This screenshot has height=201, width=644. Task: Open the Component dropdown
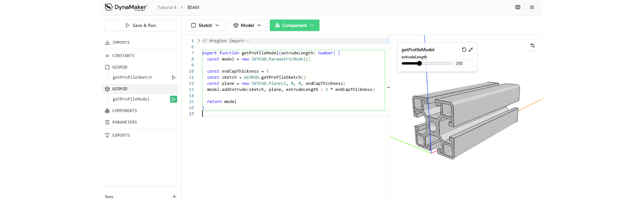click(294, 25)
